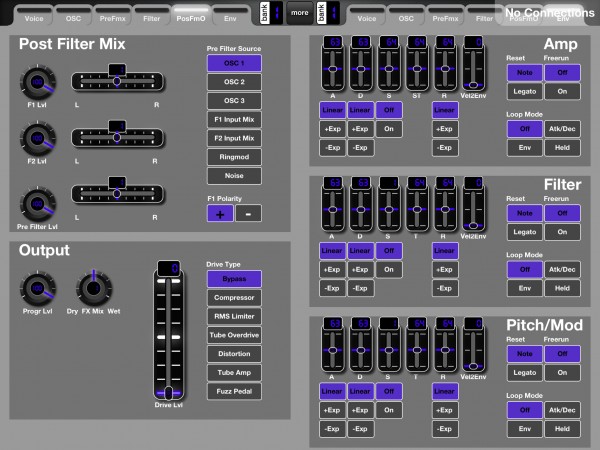Select OSC 3 as Pre Filter Source
This screenshot has width=600, height=450.
[x=234, y=101]
